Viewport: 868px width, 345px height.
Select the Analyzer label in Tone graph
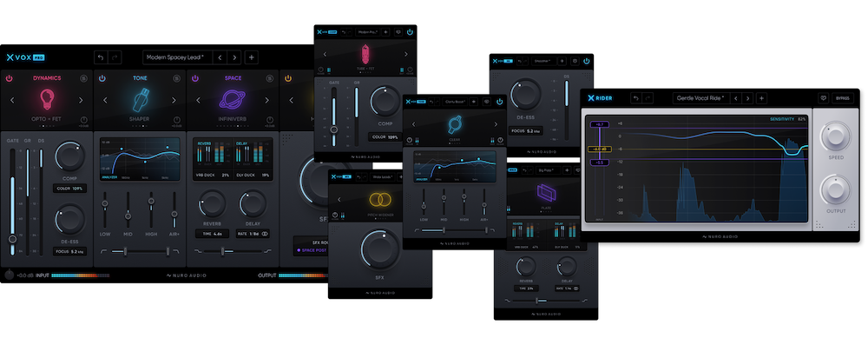109,177
